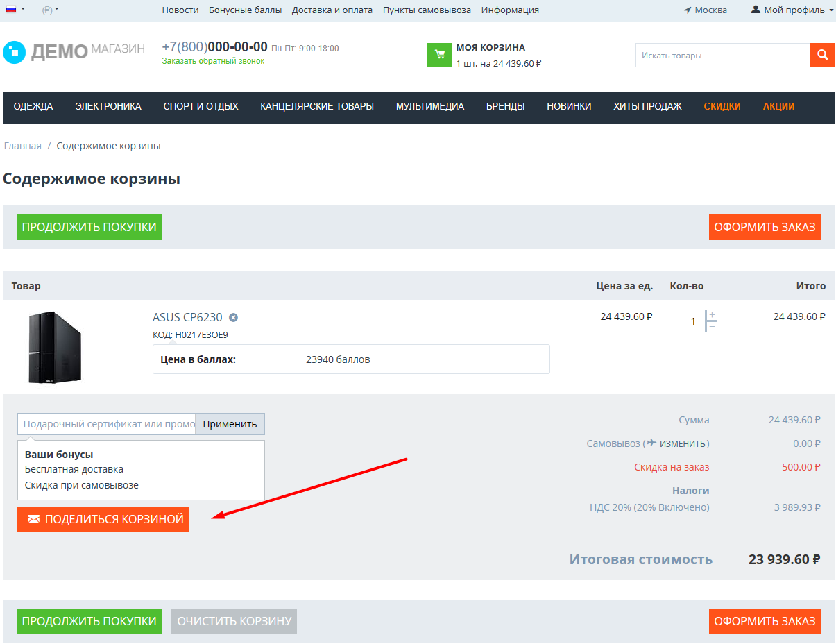This screenshot has height=644, width=836.
Task: Decrease ASUS CP6230 quantity with minus
Action: coord(712,327)
